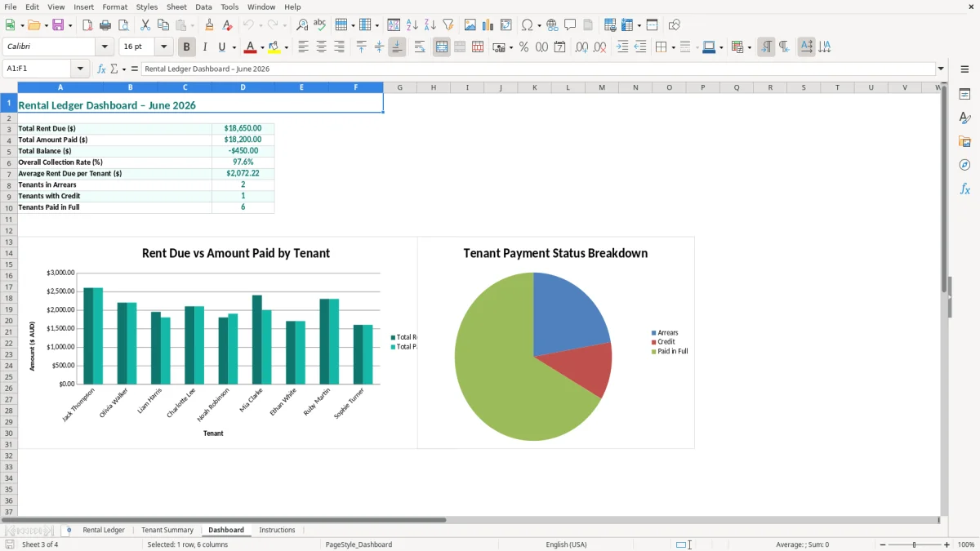
Task: Open the Font Name dropdown
Action: click(105, 47)
